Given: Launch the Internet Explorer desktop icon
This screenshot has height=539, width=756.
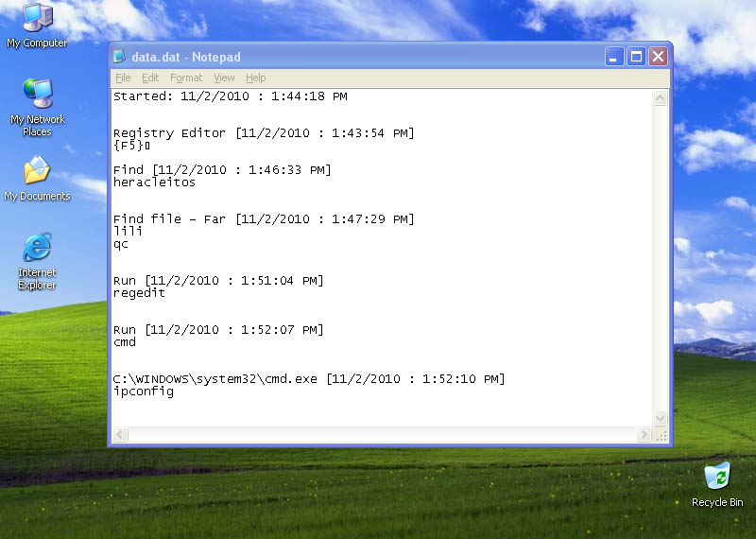Looking at the screenshot, I should coord(37,261).
